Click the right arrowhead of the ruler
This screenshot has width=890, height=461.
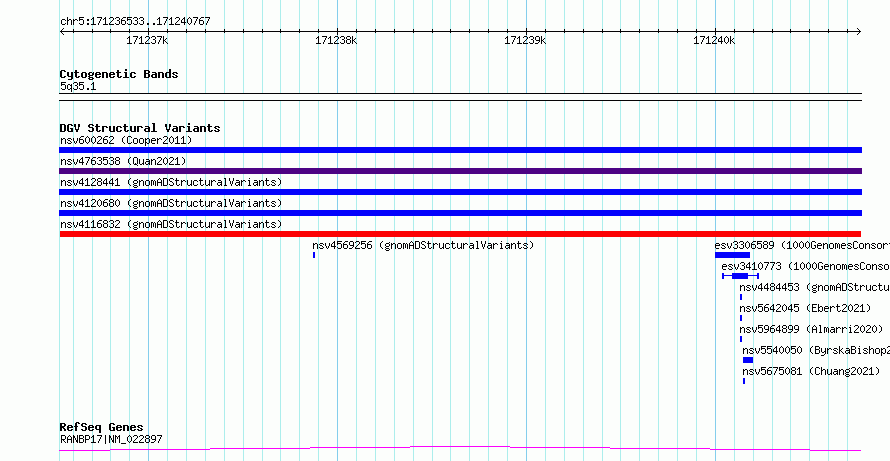(x=858, y=32)
